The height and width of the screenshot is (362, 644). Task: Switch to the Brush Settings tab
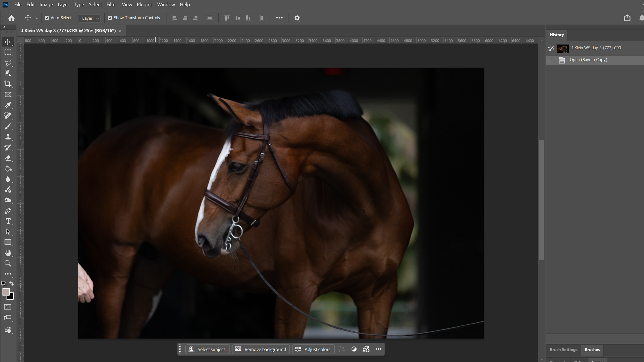coord(563,350)
